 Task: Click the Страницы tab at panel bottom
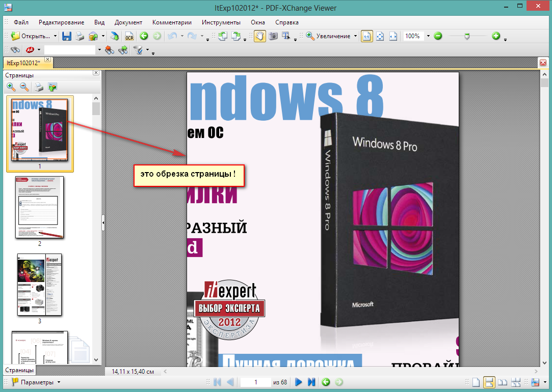point(19,370)
